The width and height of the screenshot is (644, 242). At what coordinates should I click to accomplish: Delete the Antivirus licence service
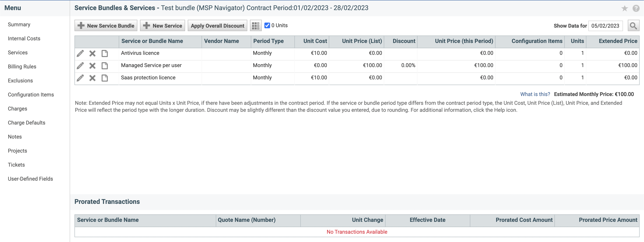coord(92,53)
